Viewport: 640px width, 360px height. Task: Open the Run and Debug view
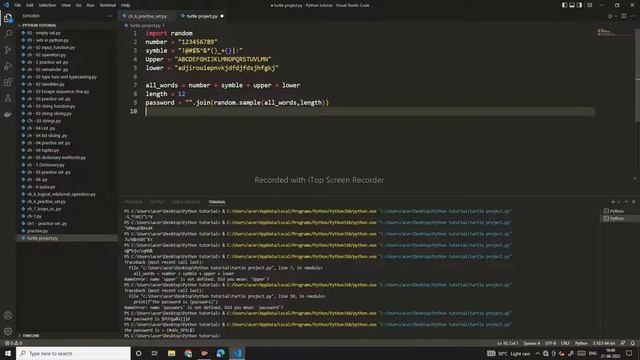(x=8, y=66)
